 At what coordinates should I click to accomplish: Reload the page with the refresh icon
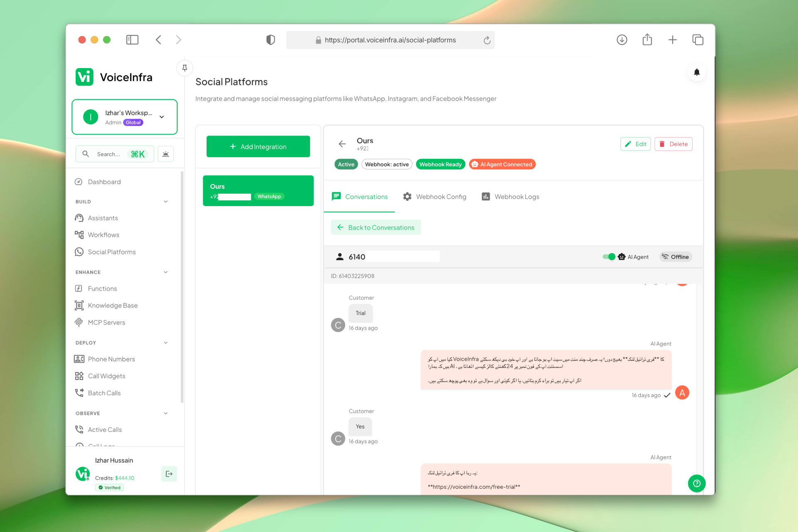pyautogui.click(x=487, y=40)
